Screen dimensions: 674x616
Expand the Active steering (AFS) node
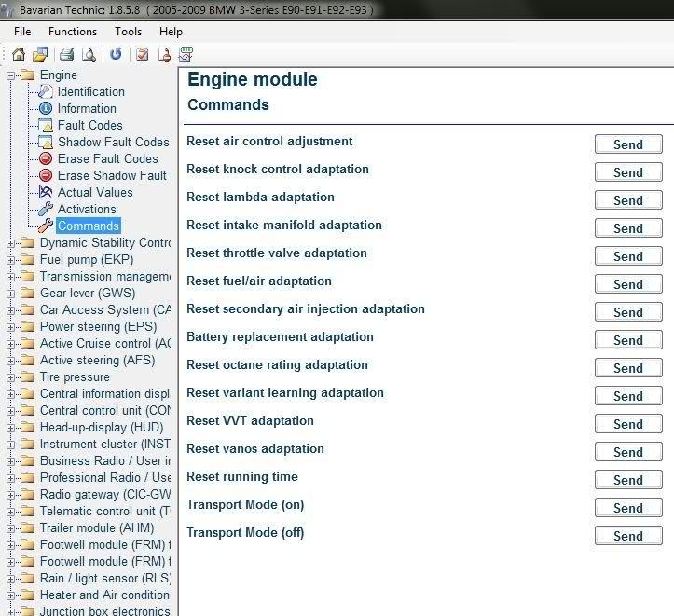click(11, 361)
